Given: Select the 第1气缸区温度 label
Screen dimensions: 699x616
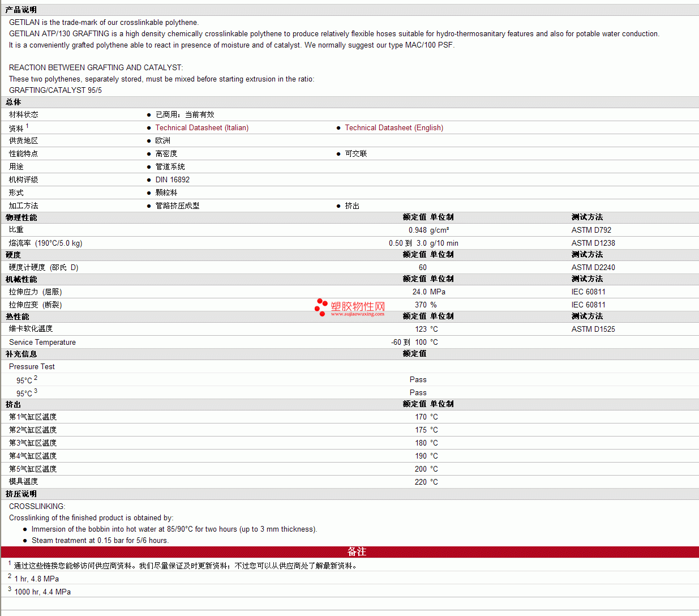Looking at the screenshot, I should [33, 417].
